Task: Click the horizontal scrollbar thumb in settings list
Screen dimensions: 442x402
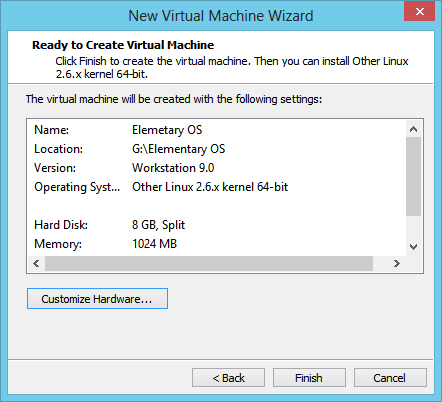Action: click(209, 264)
